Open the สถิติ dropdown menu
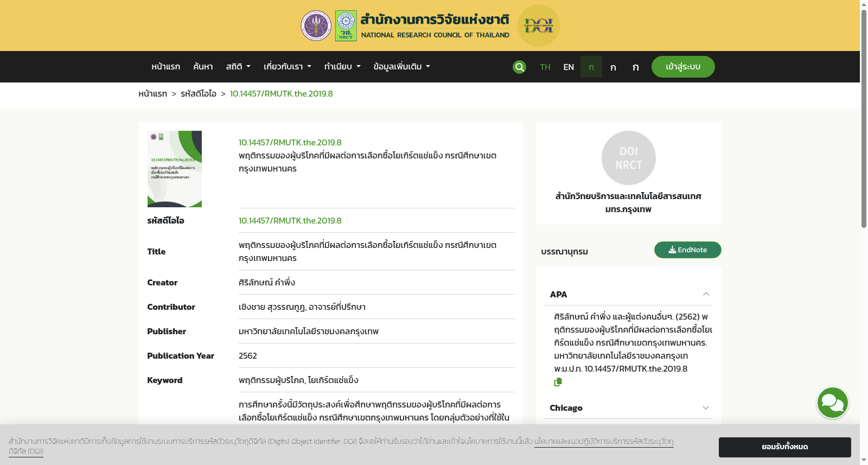The width and height of the screenshot is (868, 465). (x=238, y=66)
